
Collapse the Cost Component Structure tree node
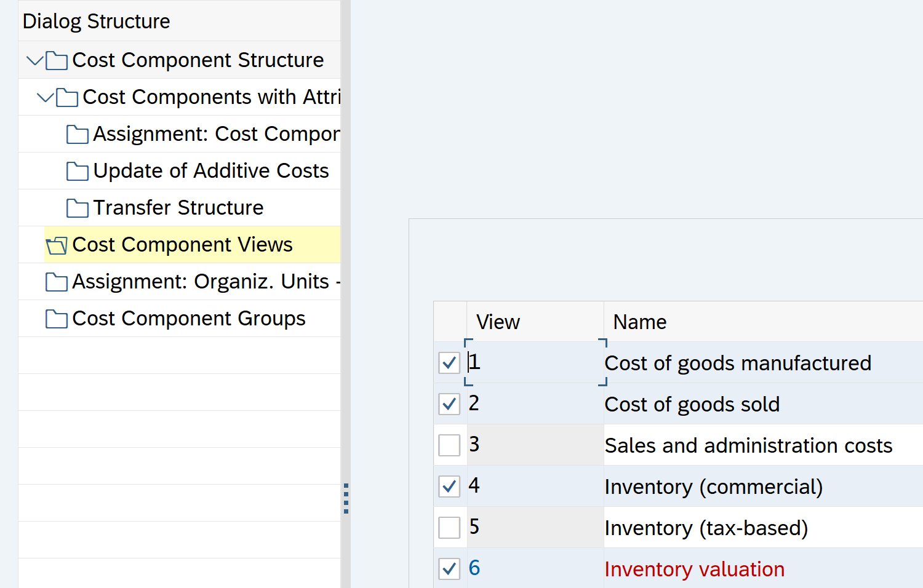pyautogui.click(x=34, y=60)
